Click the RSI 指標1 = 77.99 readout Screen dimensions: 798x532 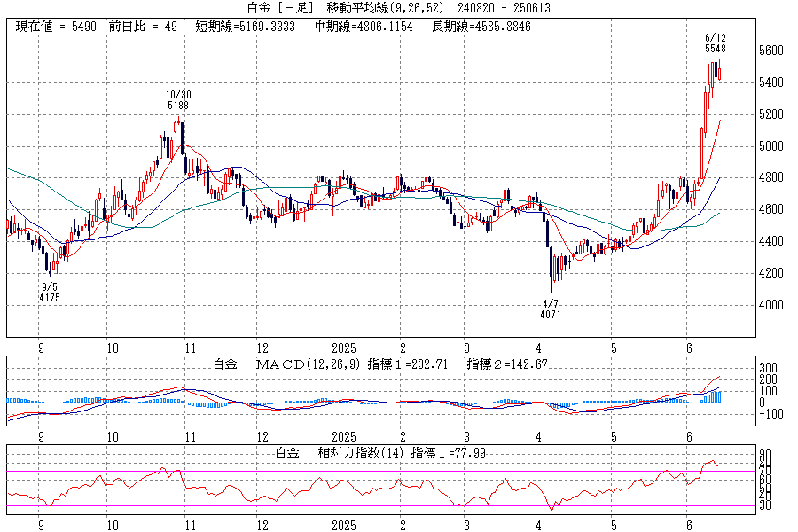[x=450, y=452]
